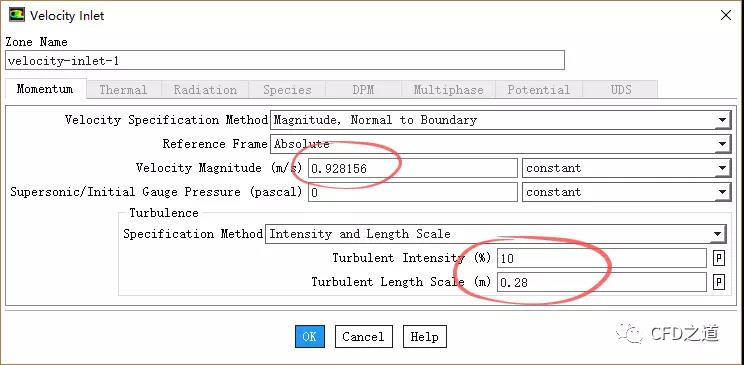Edit the Turbulent Length Scale value 0.28

click(602, 282)
